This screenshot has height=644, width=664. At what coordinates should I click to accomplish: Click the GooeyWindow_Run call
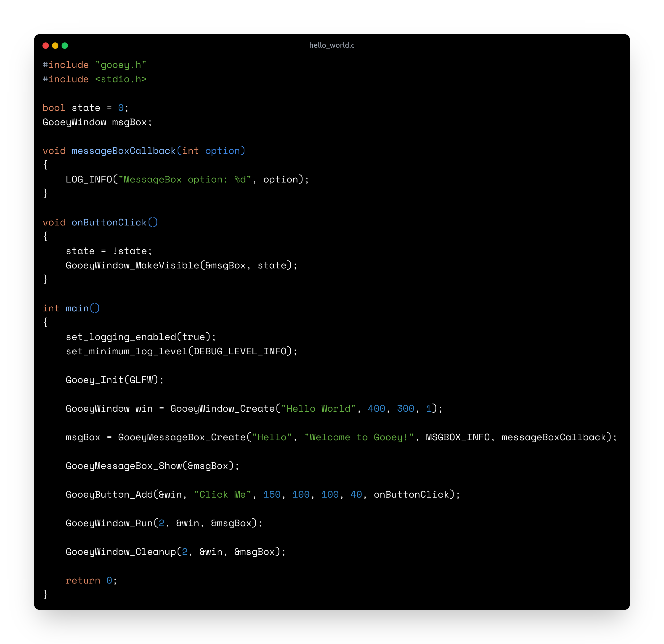164,524
